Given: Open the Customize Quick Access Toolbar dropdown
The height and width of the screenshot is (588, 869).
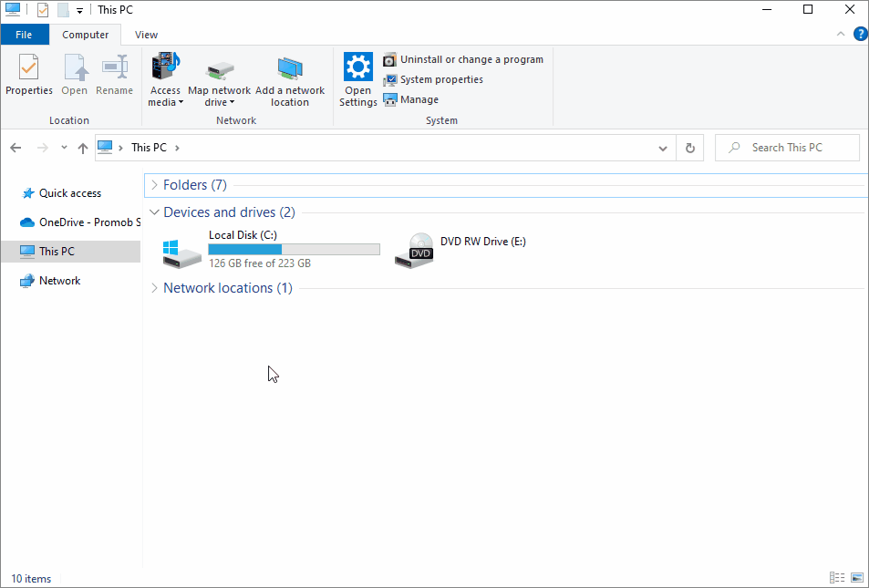Looking at the screenshot, I should click(80, 11).
